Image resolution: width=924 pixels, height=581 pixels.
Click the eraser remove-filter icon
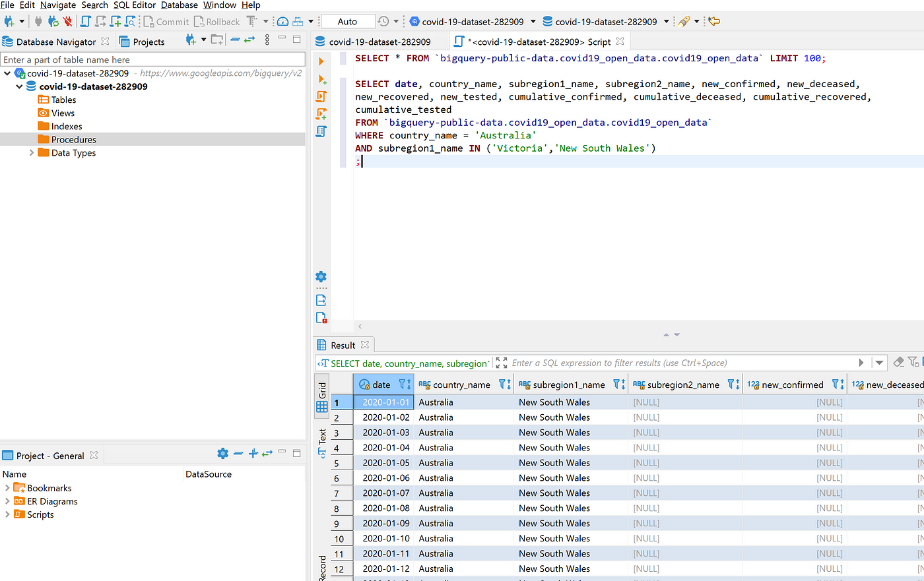click(898, 362)
